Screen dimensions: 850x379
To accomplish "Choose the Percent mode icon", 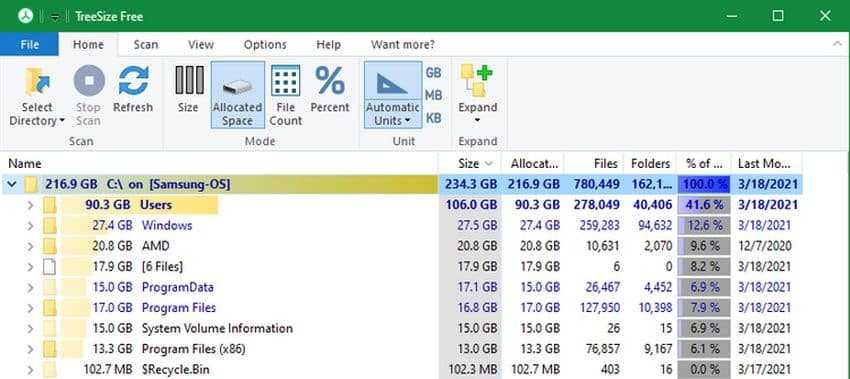I will (330, 80).
